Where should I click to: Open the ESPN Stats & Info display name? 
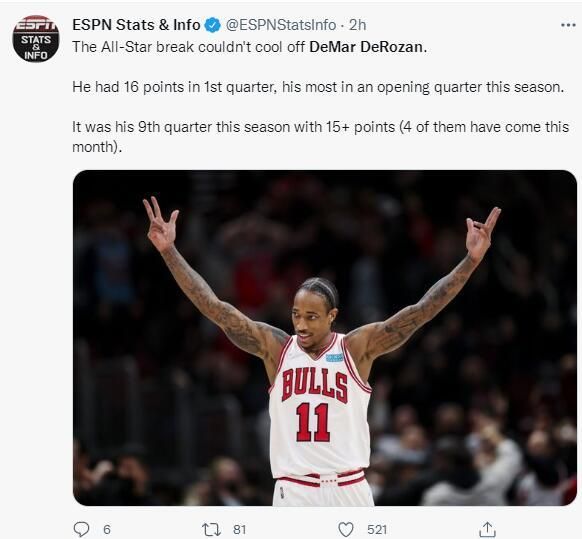pos(136,25)
